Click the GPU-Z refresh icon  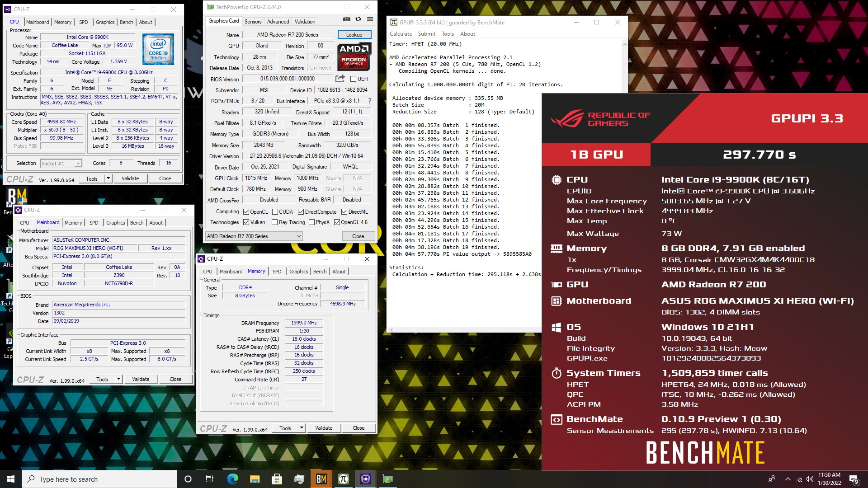(x=358, y=19)
